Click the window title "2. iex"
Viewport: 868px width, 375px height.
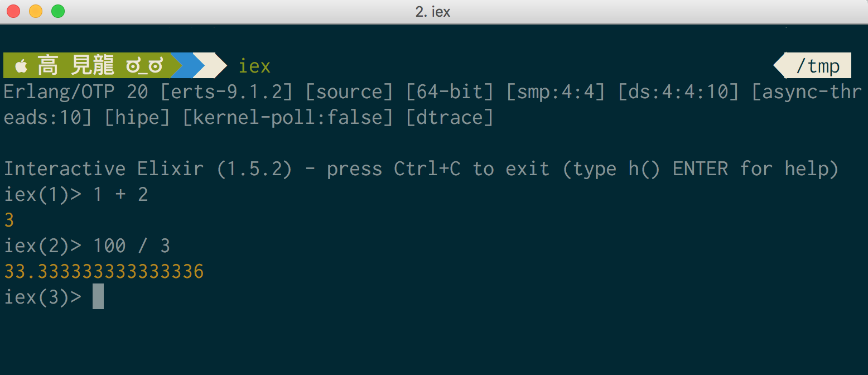click(433, 12)
